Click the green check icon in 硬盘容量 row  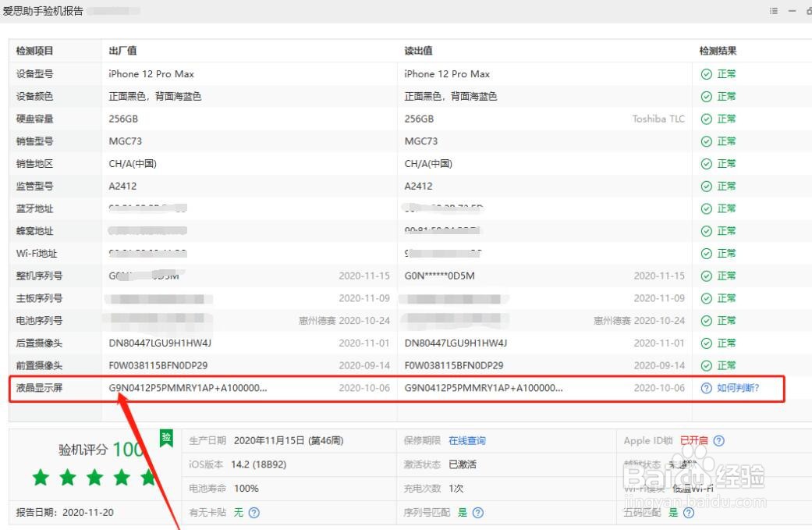coord(707,119)
